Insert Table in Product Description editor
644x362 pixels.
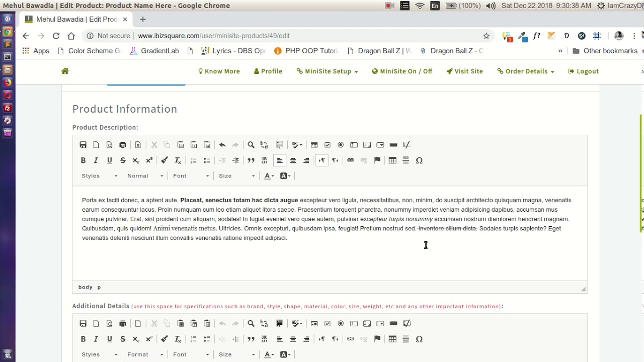[392, 160]
